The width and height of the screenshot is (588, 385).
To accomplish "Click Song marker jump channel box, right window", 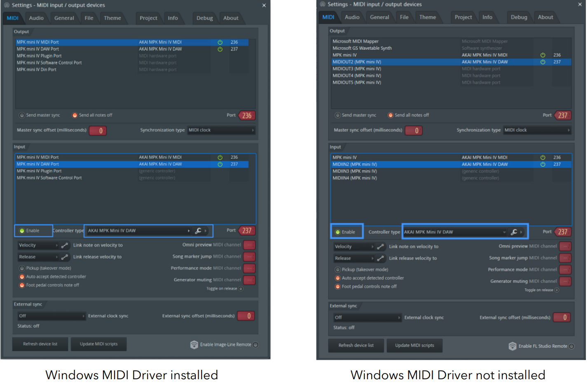I will point(565,258).
